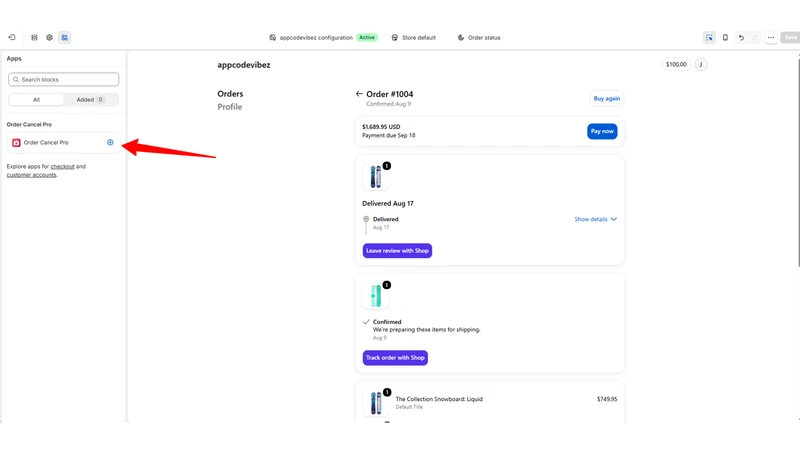800x450 pixels.
Task: Click the preview vertical scrollbar
Action: click(x=798, y=161)
